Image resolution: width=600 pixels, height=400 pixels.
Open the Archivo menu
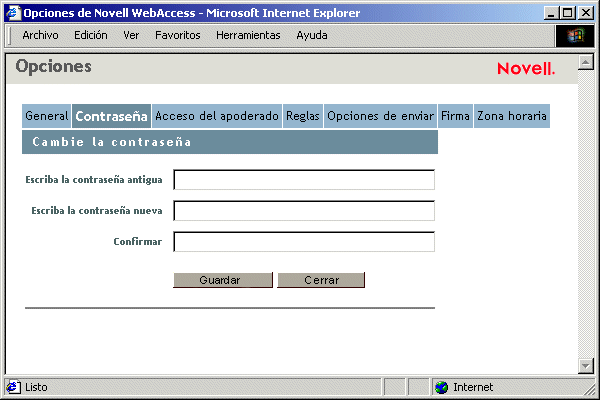click(x=40, y=35)
